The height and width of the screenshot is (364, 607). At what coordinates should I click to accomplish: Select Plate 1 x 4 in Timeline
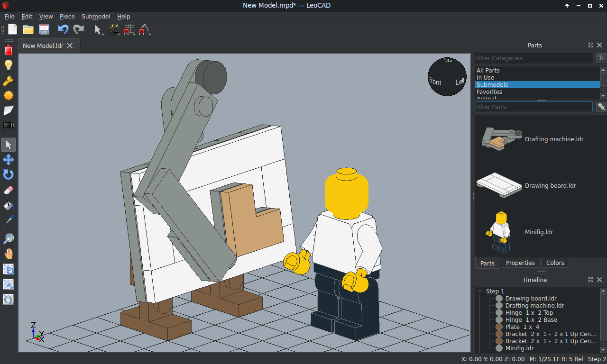pos(522,327)
